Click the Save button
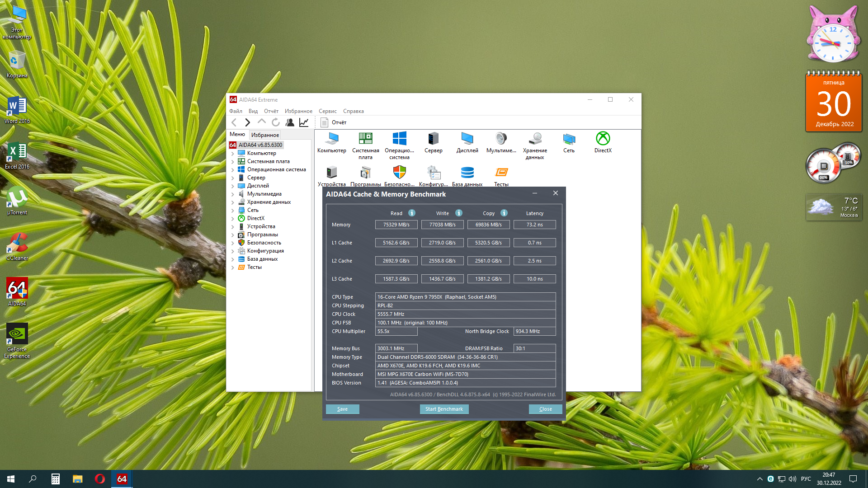This screenshot has height=488, width=868. point(342,409)
